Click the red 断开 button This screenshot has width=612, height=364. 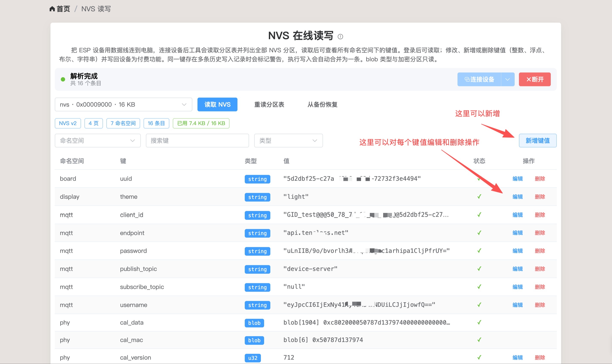pyautogui.click(x=534, y=79)
